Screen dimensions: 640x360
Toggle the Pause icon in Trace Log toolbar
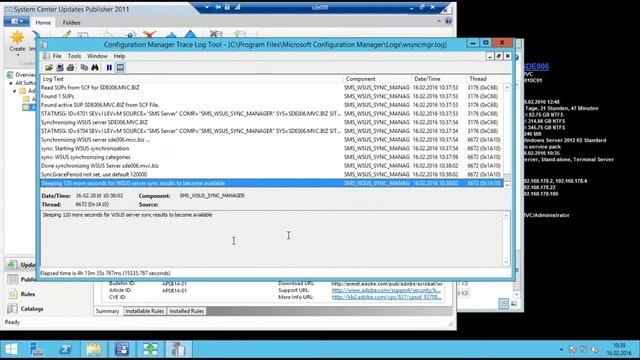tap(109, 68)
